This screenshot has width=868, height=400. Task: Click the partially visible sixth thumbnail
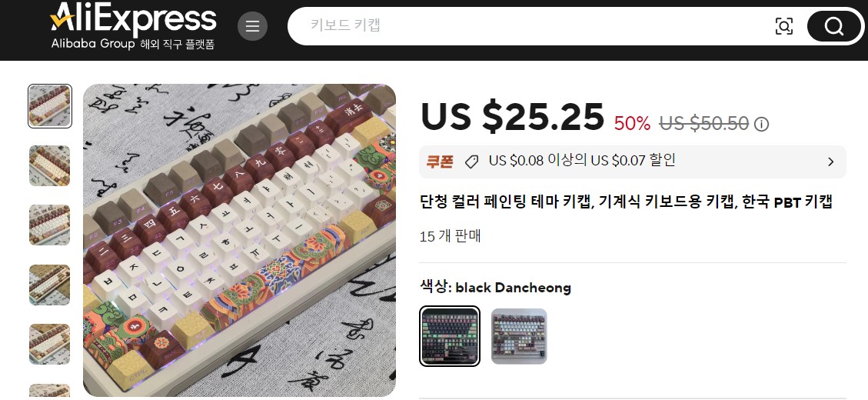click(50, 391)
